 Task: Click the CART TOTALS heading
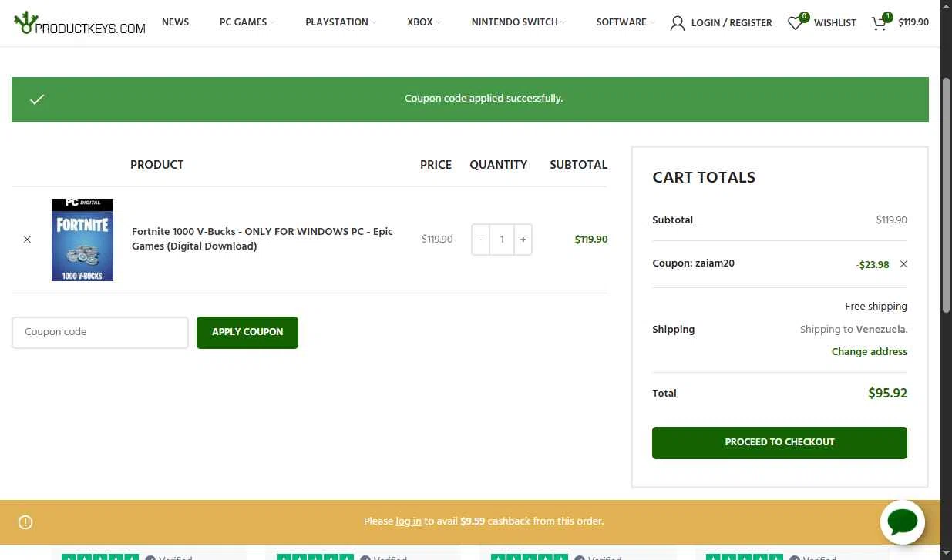[x=704, y=177]
